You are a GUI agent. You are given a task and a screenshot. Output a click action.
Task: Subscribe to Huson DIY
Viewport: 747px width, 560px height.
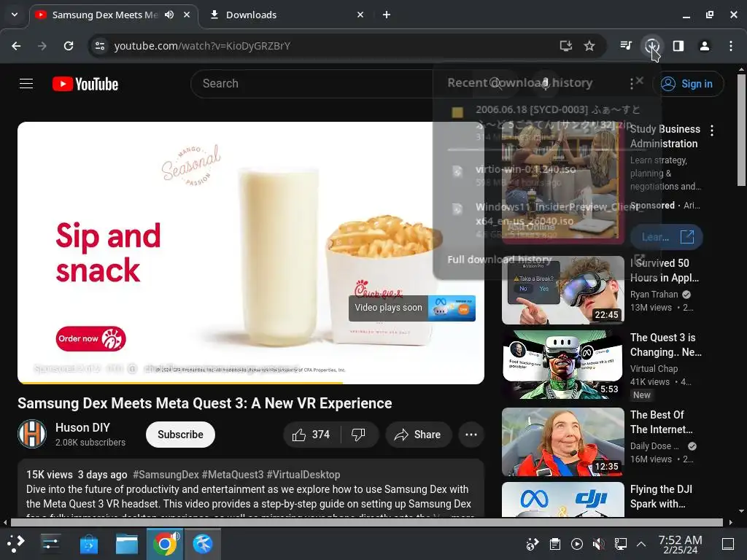[180, 435]
